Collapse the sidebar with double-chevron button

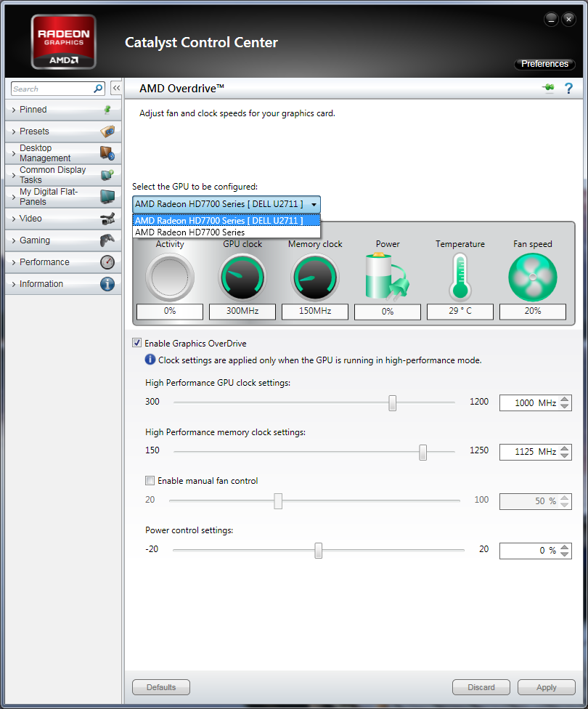coord(116,88)
